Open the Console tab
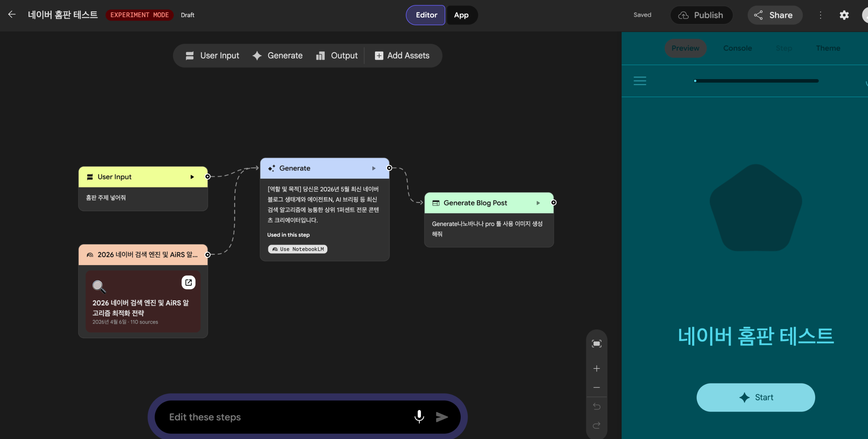The height and width of the screenshot is (439, 868). (737, 48)
